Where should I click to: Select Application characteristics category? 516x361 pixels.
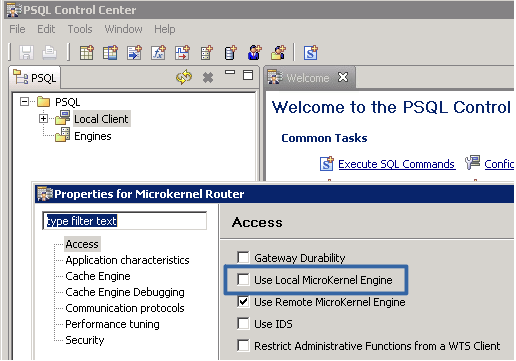[127, 260]
